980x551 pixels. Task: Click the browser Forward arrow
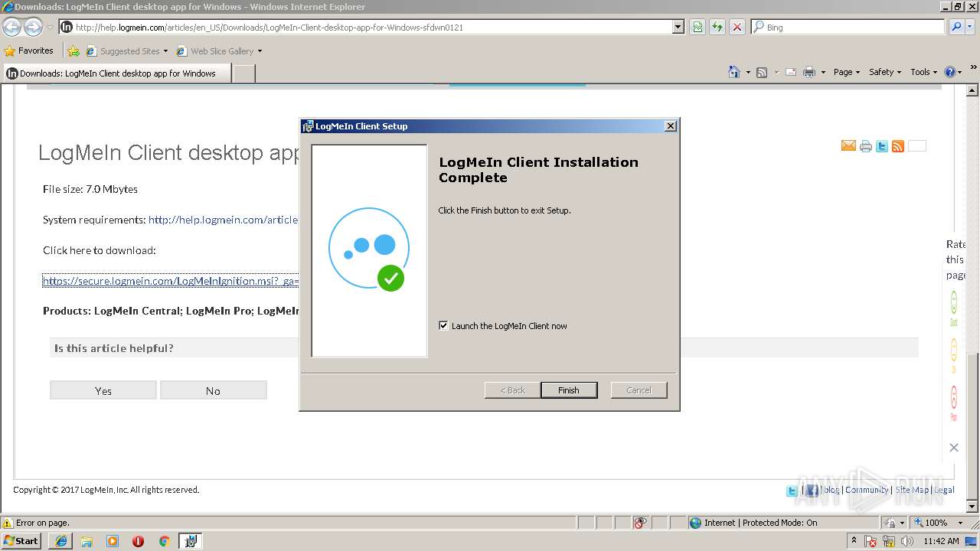pyautogui.click(x=33, y=27)
